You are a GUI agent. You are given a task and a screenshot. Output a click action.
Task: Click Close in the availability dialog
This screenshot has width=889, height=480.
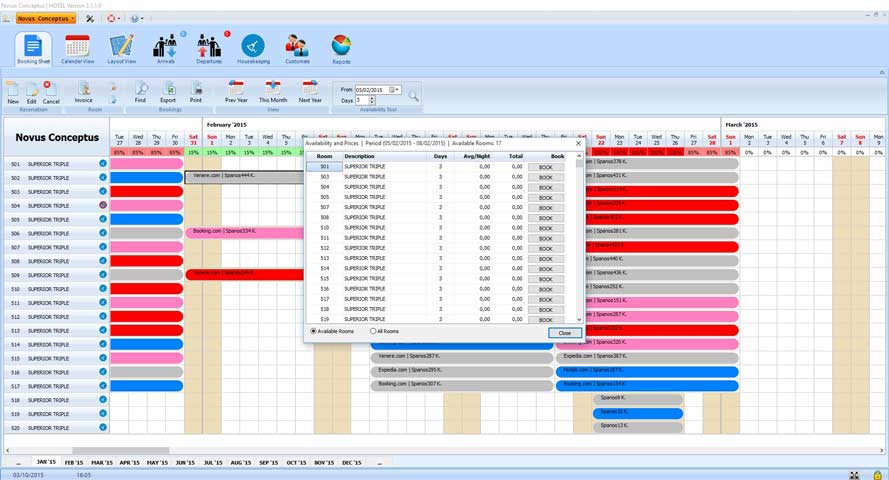coord(564,332)
